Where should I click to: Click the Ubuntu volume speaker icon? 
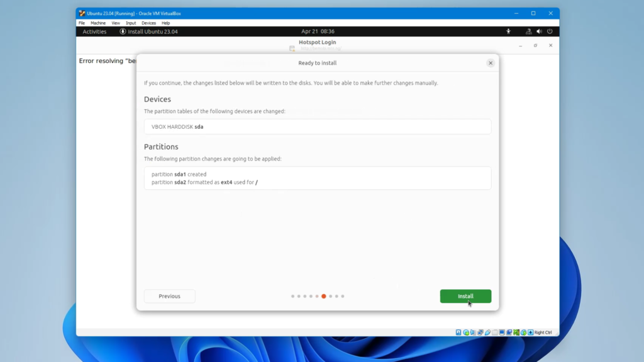pos(539,31)
